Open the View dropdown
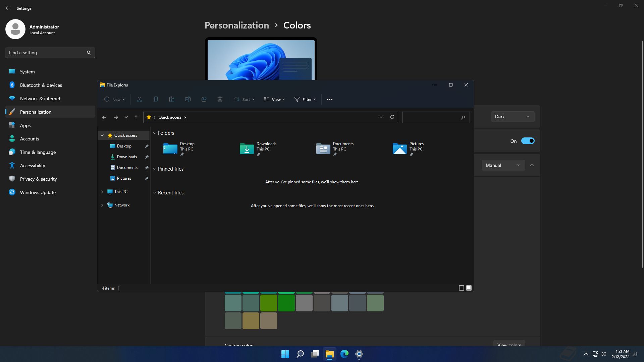 click(x=274, y=99)
